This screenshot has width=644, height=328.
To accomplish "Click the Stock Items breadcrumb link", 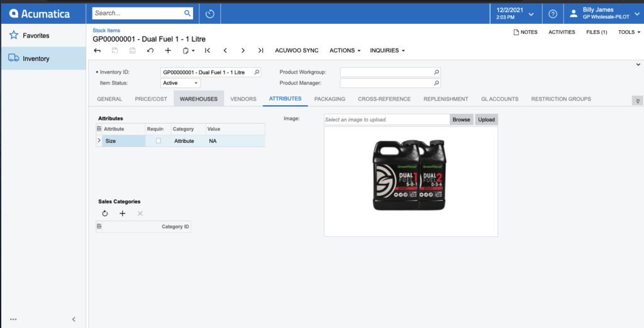I will 106,30.
